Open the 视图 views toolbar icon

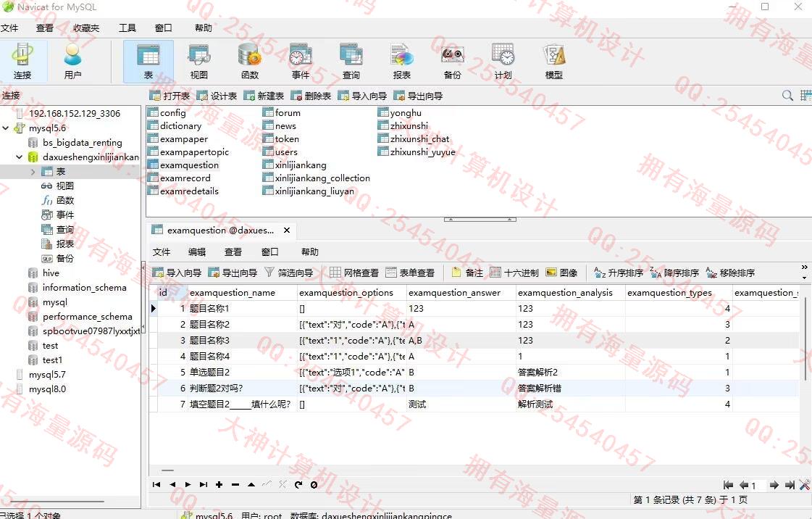tap(199, 61)
